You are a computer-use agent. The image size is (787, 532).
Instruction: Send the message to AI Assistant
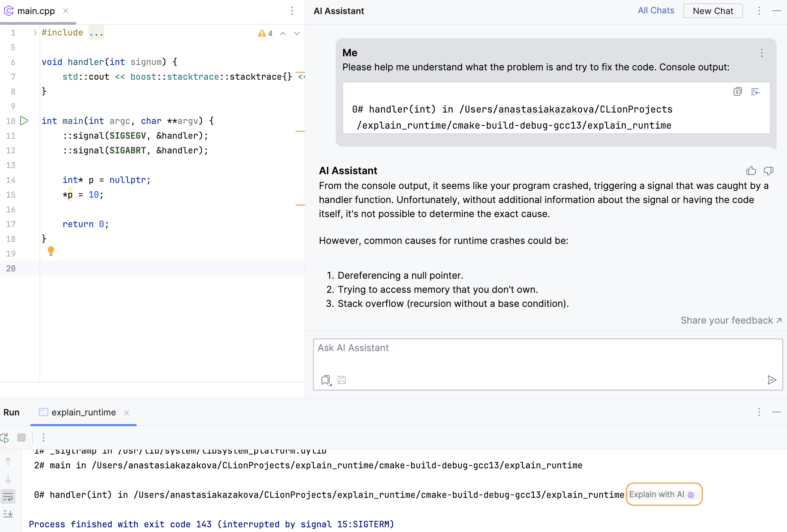[x=772, y=380]
